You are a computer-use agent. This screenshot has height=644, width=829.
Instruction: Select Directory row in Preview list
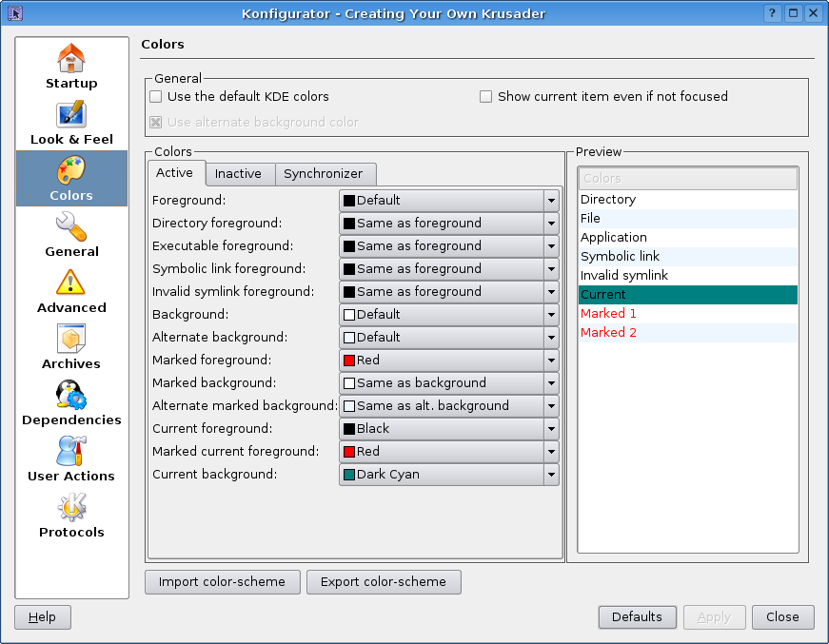pos(688,200)
